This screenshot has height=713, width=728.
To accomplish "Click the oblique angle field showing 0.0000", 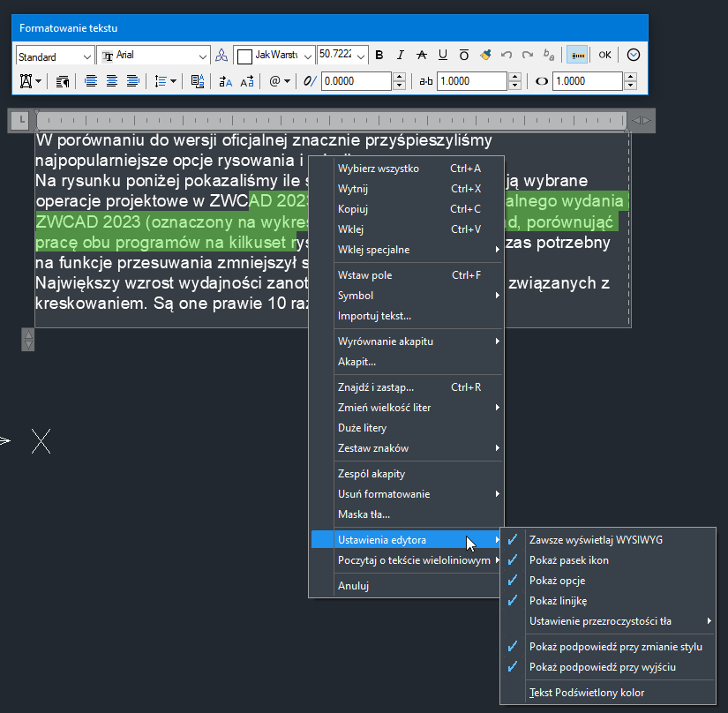I will tap(356, 81).
